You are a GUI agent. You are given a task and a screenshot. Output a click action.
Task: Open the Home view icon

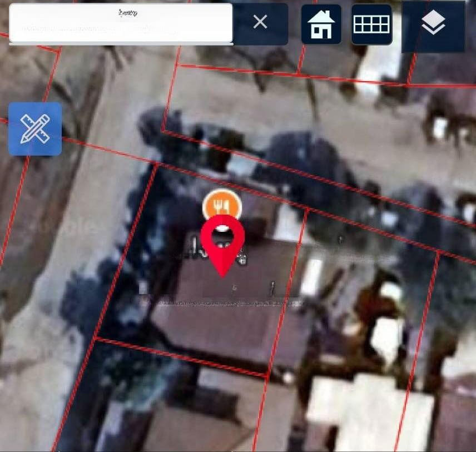point(321,24)
